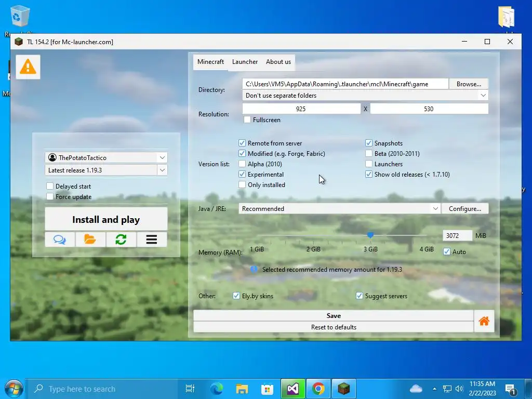Viewport: 532px width, 399px height.
Task: Open the notification center icon
Action: (x=510, y=389)
